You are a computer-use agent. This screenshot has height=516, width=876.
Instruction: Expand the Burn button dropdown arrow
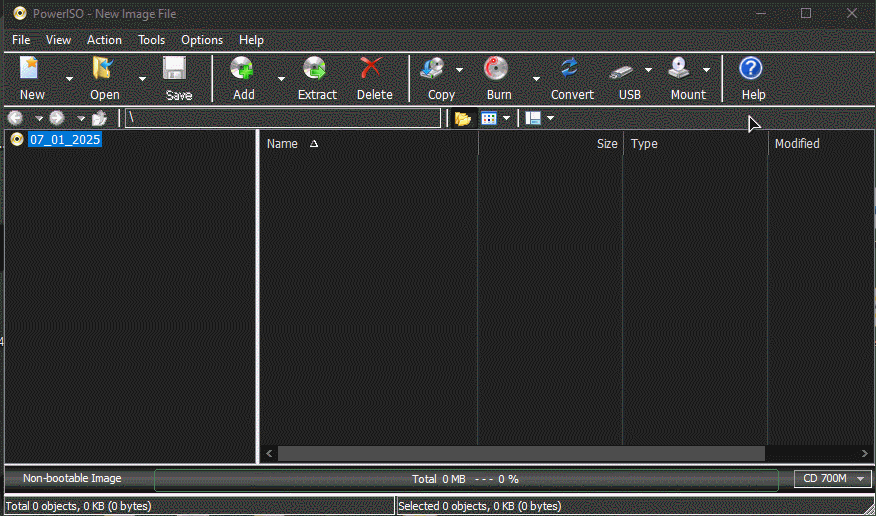coord(536,79)
